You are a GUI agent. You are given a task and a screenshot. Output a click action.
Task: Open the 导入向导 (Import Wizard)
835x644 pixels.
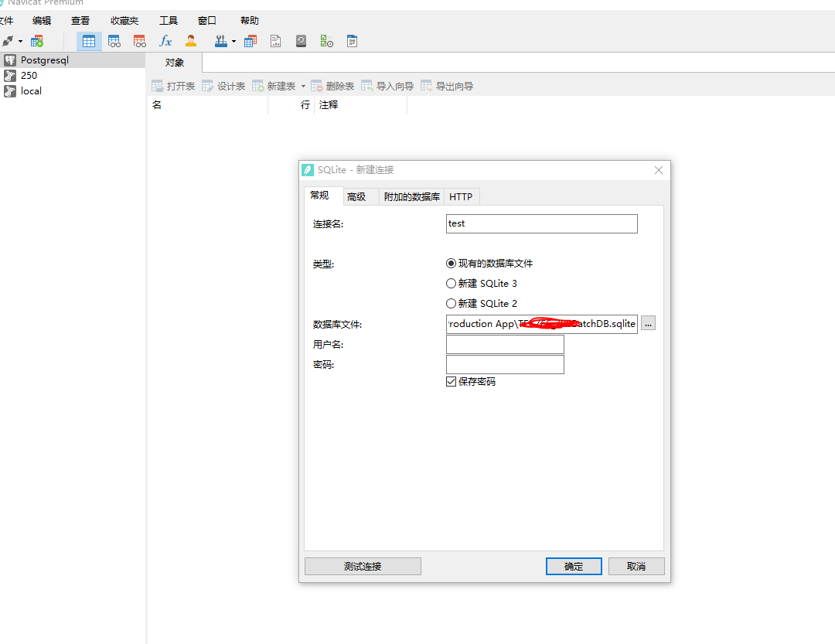pos(387,87)
